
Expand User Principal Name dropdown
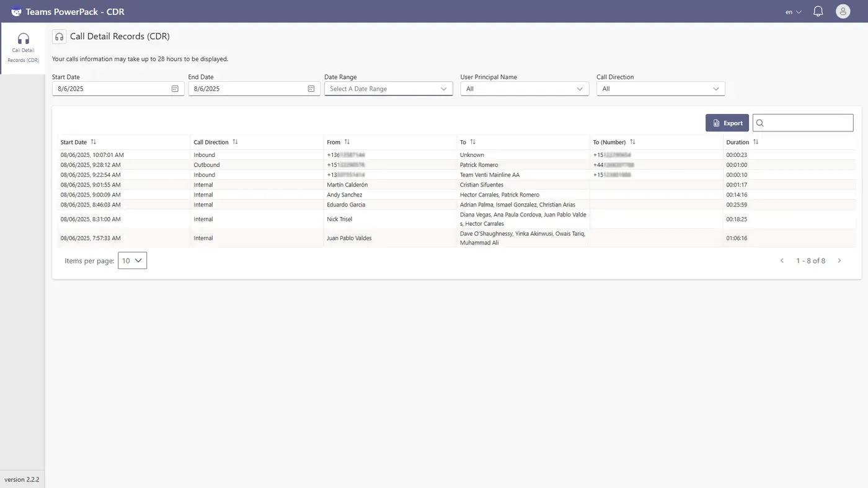[x=525, y=89]
